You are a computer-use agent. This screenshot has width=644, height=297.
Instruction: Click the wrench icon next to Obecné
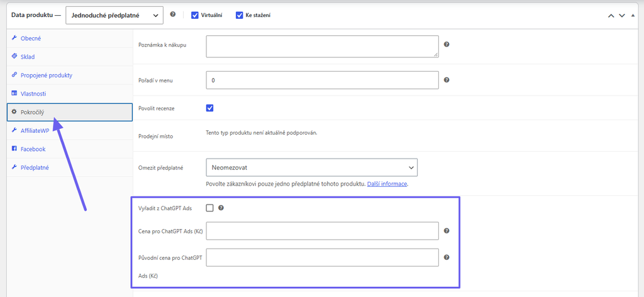click(14, 38)
